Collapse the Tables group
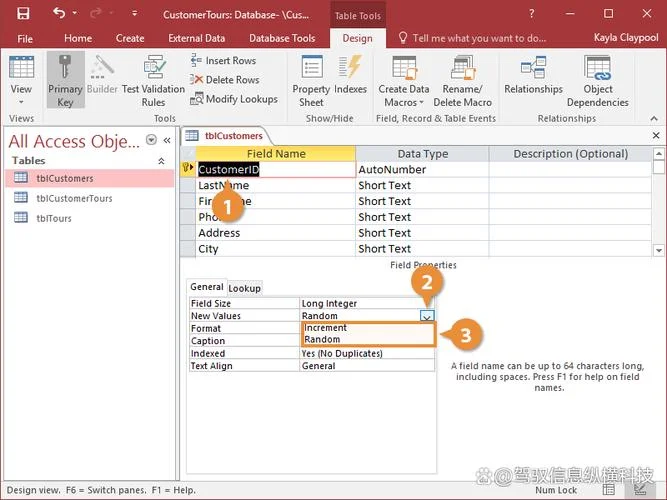667x500 pixels. click(x=161, y=161)
